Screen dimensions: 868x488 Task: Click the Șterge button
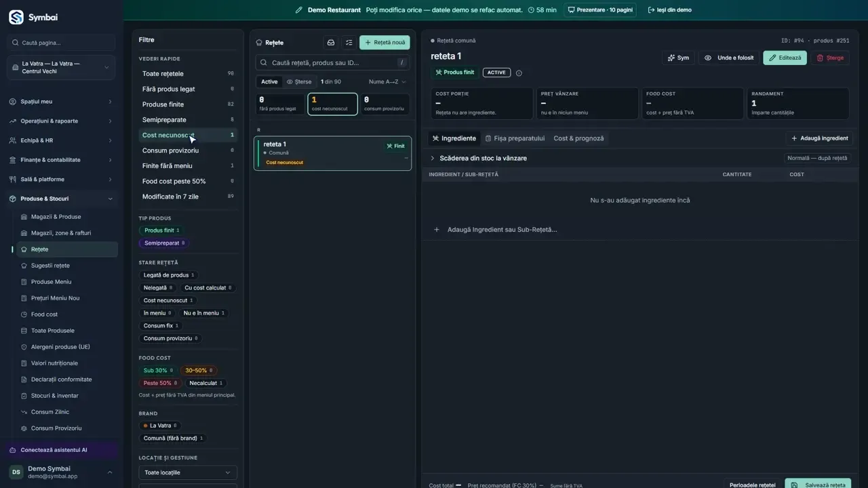click(x=830, y=58)
